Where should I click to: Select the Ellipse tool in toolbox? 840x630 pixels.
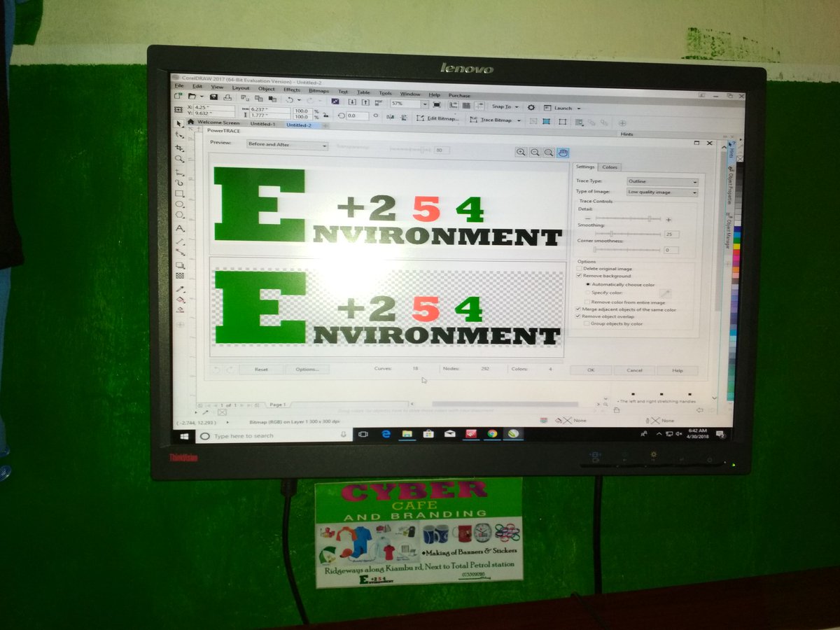click(179, 204)
